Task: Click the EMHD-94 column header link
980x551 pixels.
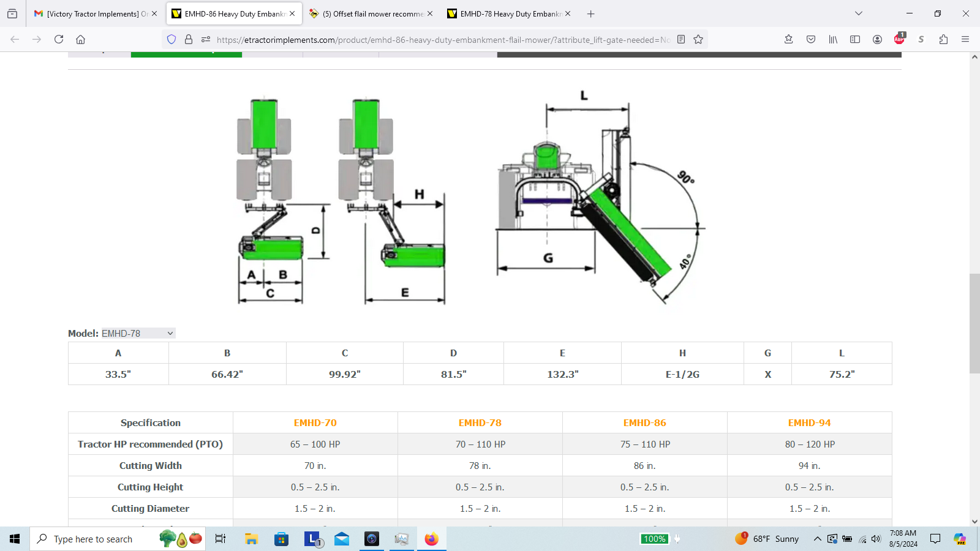Action: click(x=809, y=423)
